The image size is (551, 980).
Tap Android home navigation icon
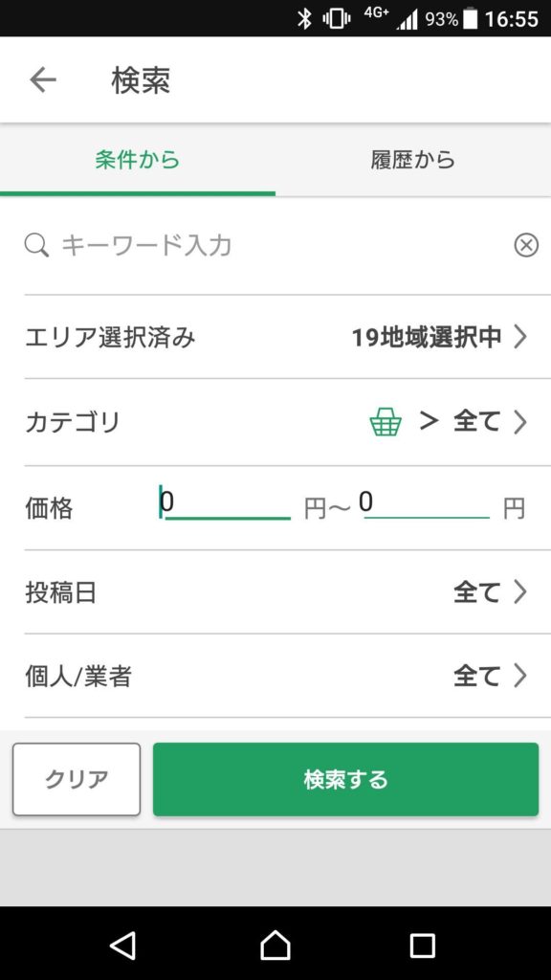[275, 945]
